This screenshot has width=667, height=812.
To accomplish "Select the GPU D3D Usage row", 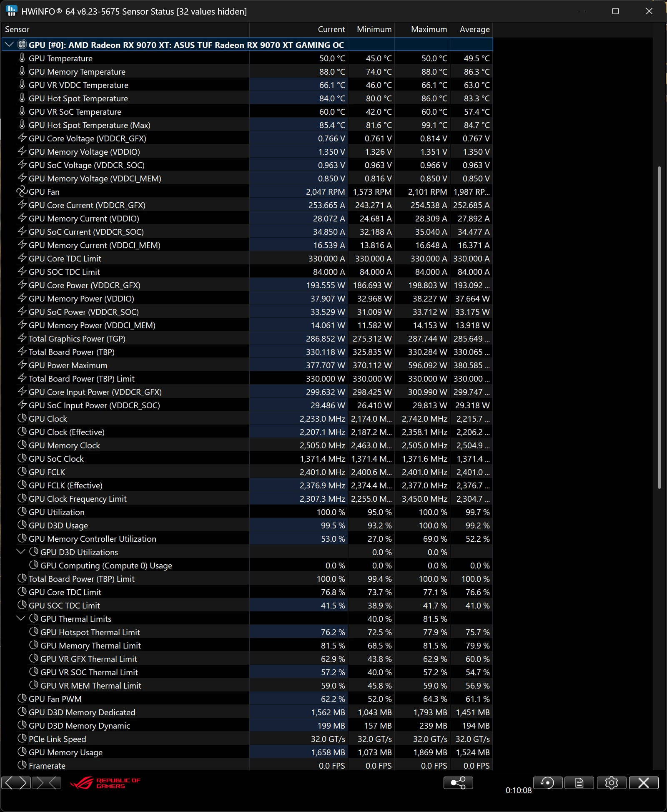I will point(246,525).
